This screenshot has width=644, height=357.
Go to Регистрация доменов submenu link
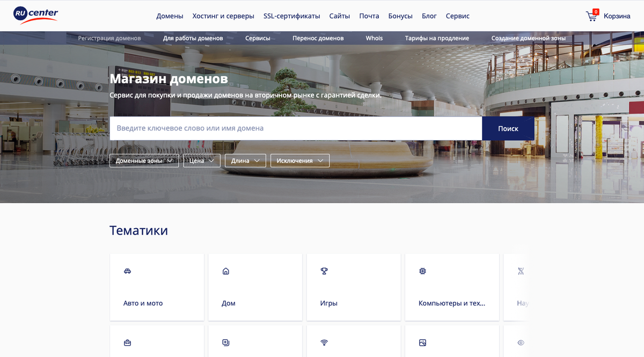pos(109,38)
